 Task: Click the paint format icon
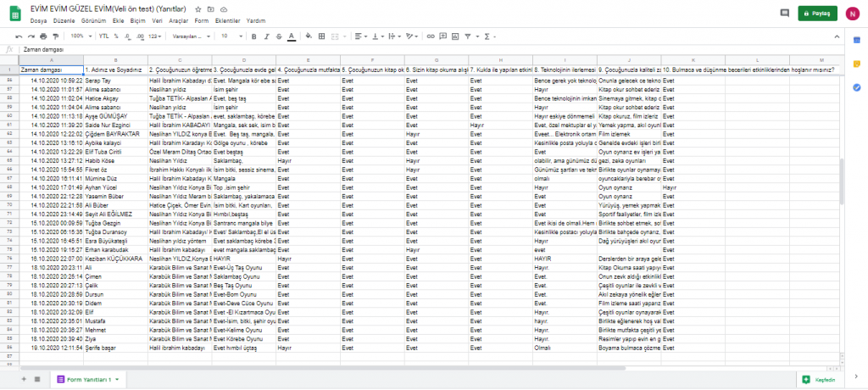pos(56,36)
